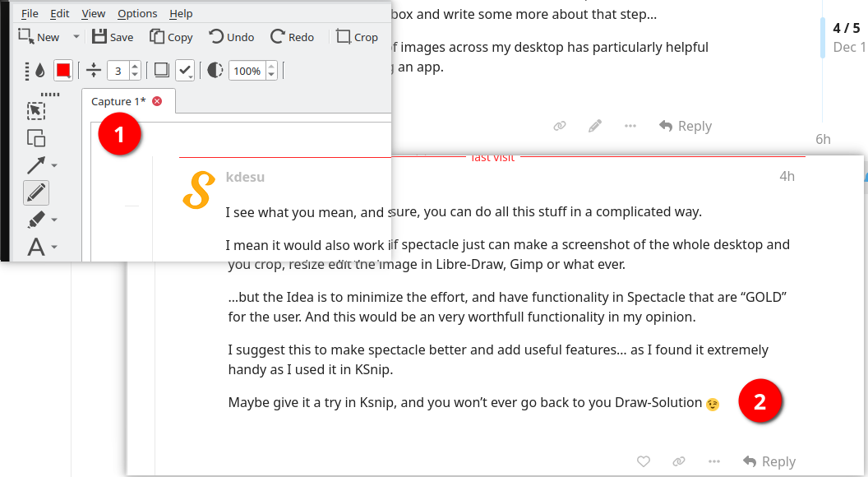
Task: Select the Pen drawing tool
Action: coord(36,192)
